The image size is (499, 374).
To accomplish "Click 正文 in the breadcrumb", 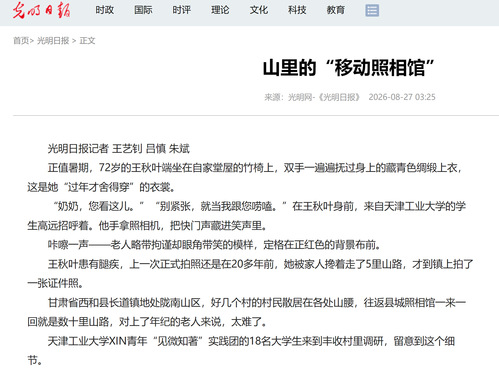I will pyautogui.click(x=87, y=41).
